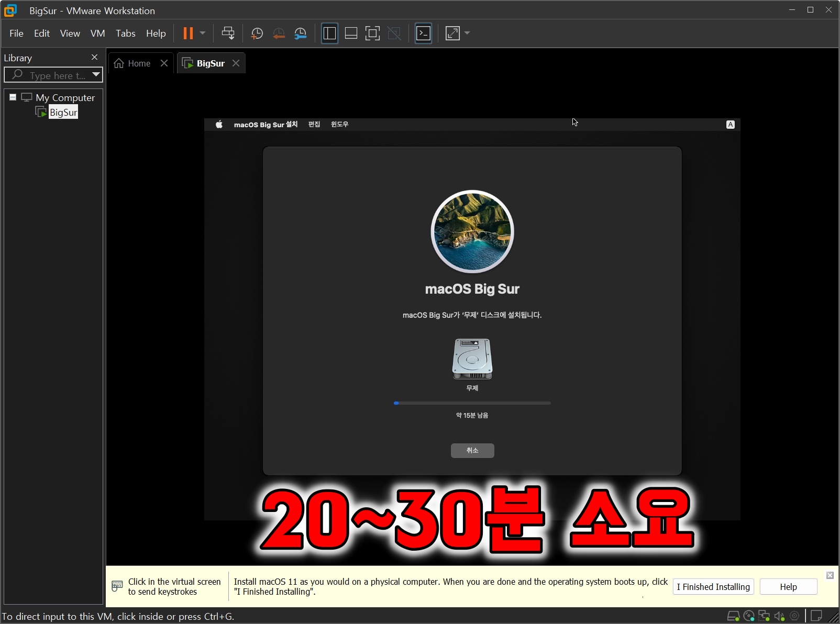The image size is (840, 624).
Task: Select My Computer in the library
Action: 65,97
